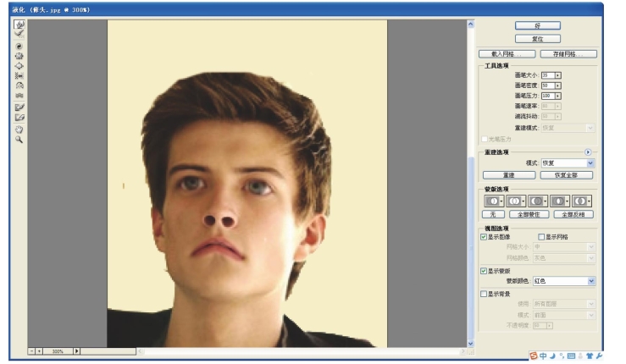Open the Add to Selection mask option
This screenshot has height=364, width=626.
[x=516, y=201]
